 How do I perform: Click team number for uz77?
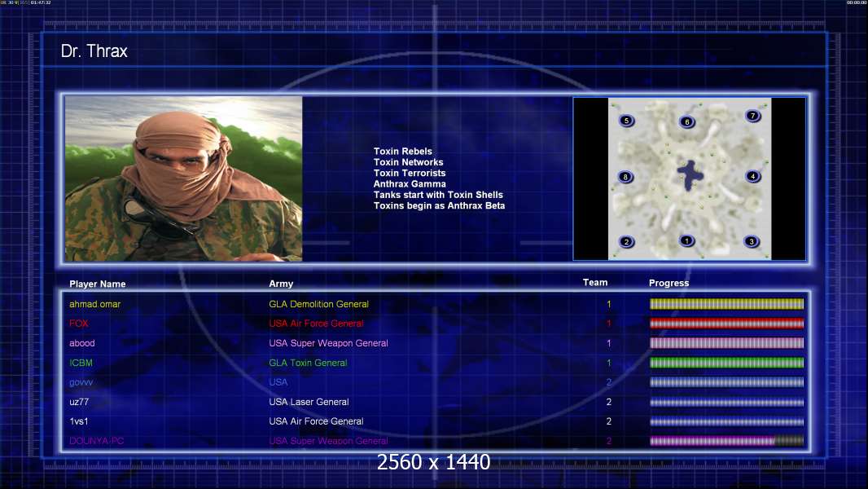[x=608, y=402]
